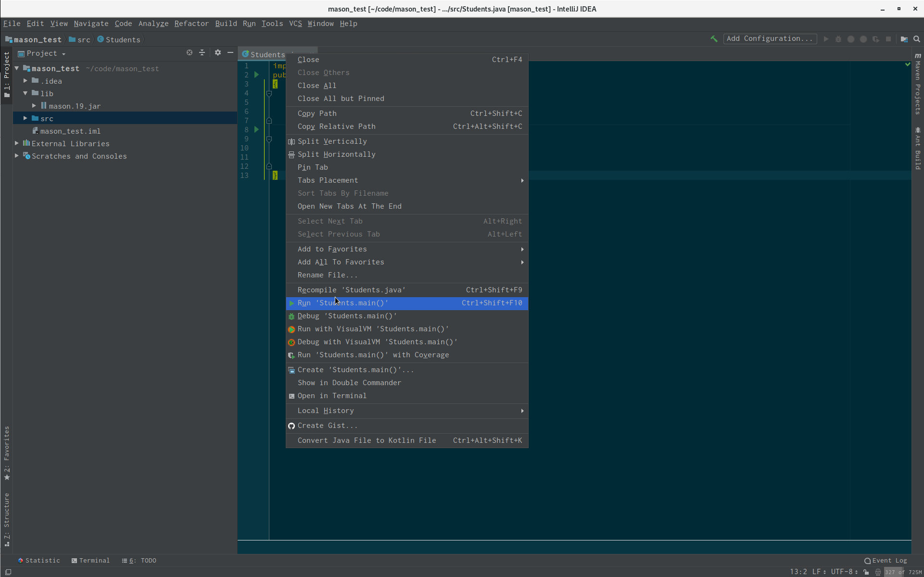Click the Hector inspector icon in status bar
Viewport: 924px width, 577px height.
coord(878,572)
